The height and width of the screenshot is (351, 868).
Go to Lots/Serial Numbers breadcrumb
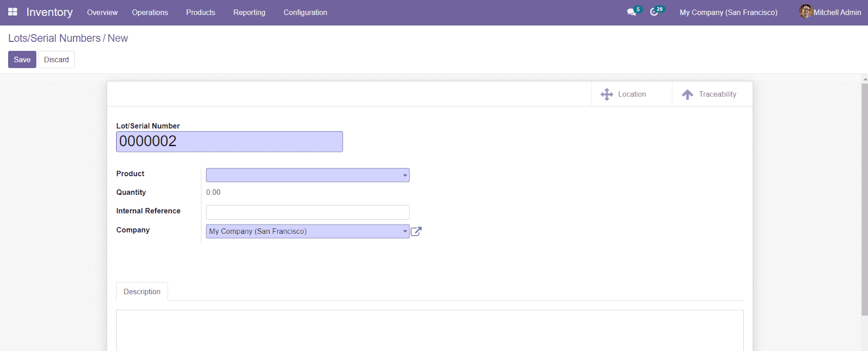click(x=54, y=39)
